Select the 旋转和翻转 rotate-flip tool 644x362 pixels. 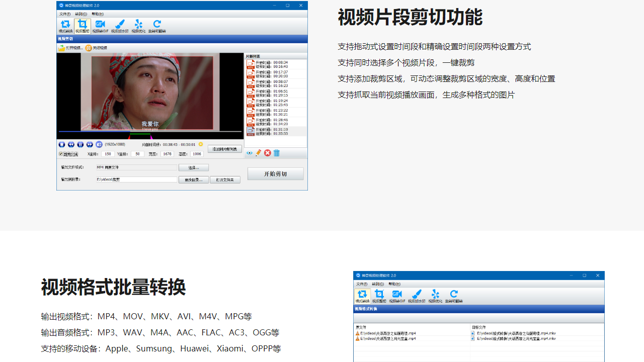156,24
